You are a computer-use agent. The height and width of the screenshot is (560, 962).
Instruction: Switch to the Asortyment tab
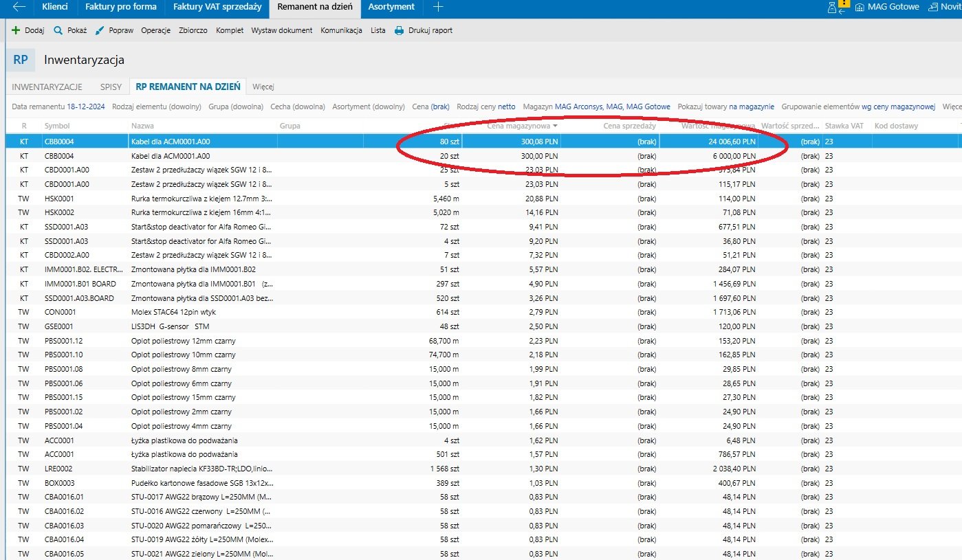click(391, 7)
